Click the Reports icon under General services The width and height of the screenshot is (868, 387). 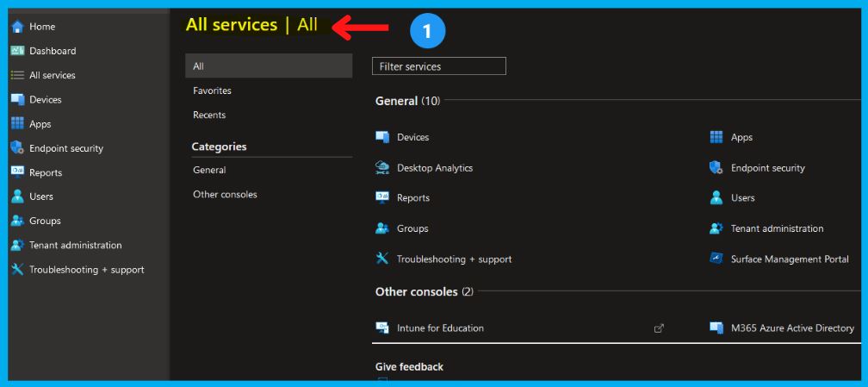[x=382, y=198]
